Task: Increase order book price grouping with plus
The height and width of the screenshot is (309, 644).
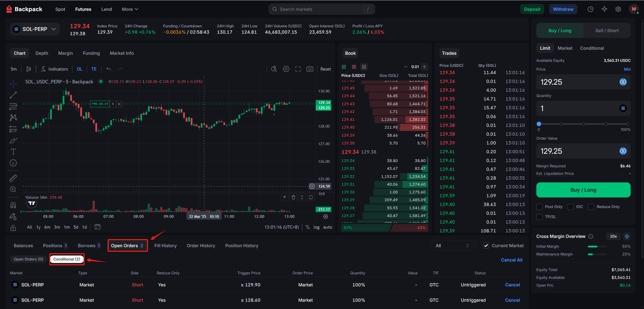Action: tap(424, 67)
